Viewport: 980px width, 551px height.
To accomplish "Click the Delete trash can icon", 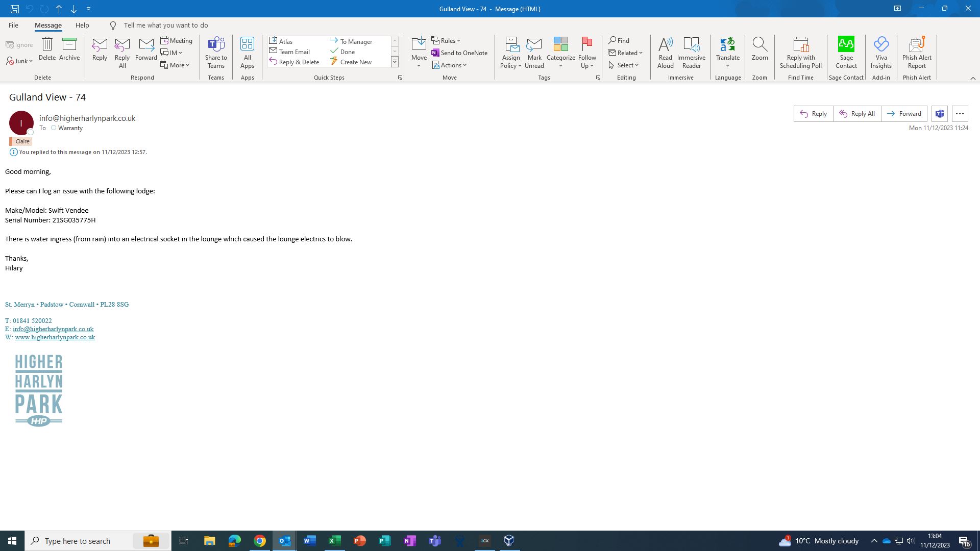I will pyautogui.click(x=47, y=45).
